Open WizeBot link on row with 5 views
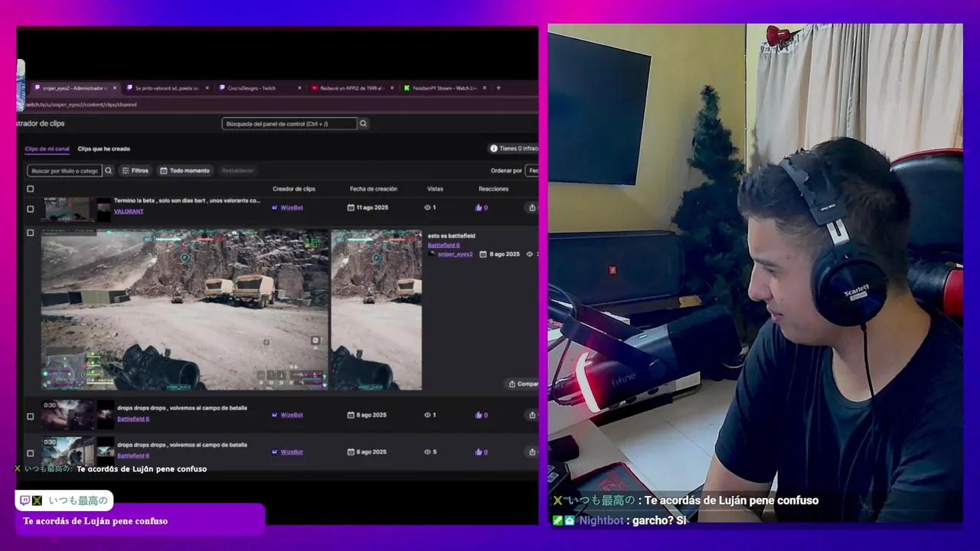The height and width of the screenshot is (551, 980). (x=292, y=452)
